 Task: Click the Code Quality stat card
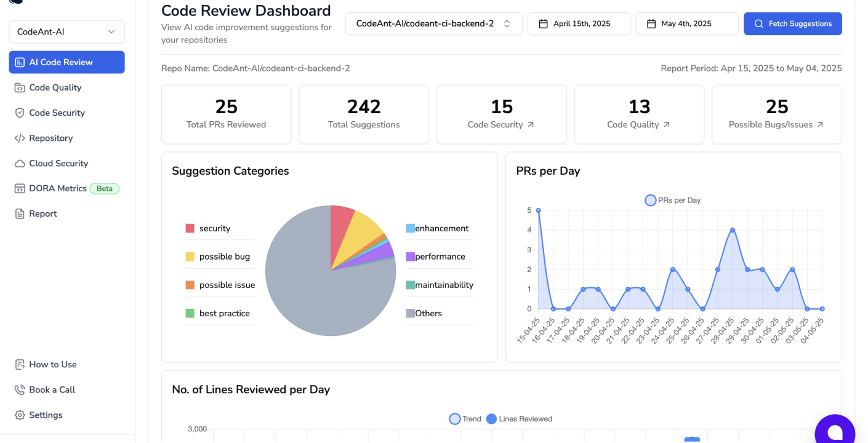(639, 114)
